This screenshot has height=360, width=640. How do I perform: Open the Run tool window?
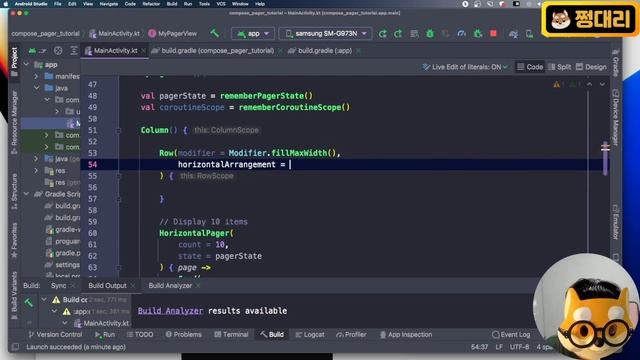(x=105, y=334)
